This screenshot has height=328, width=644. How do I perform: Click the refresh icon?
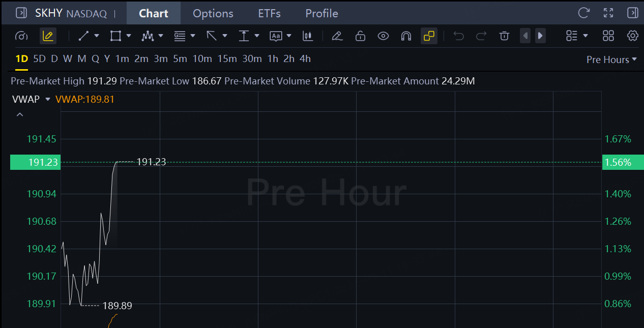click(x=583, y=13)
